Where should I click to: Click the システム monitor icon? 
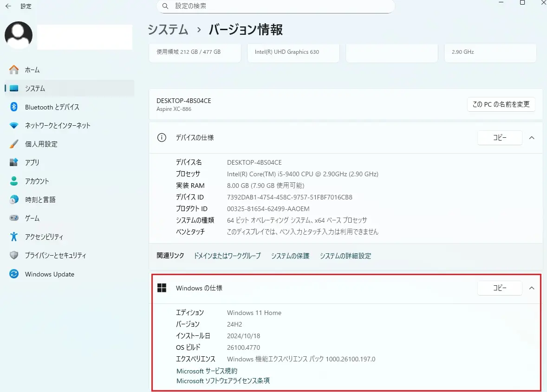point(14,88)
